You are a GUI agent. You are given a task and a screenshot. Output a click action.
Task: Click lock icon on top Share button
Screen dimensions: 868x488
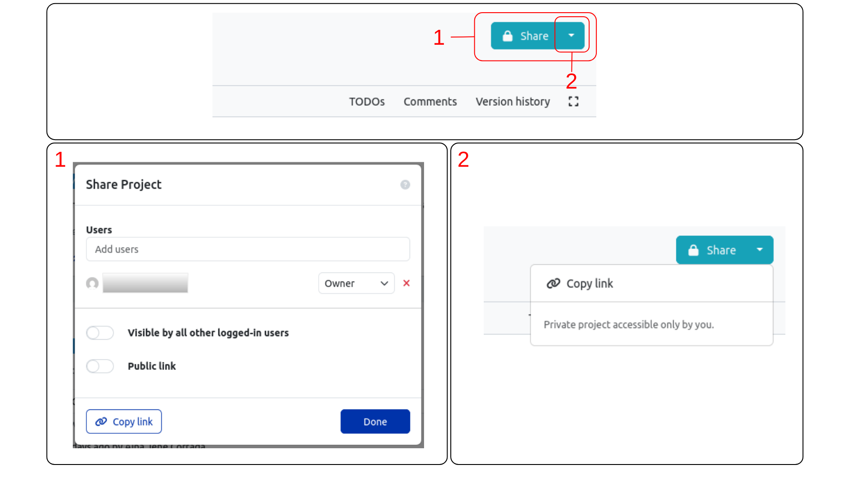point(508,36)
